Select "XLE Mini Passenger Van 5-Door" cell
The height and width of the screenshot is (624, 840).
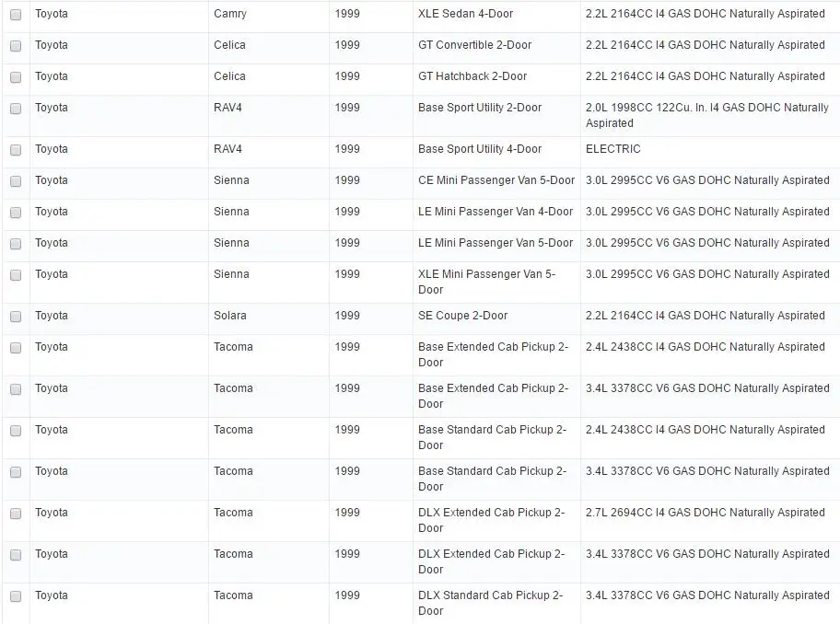(486, 282)
